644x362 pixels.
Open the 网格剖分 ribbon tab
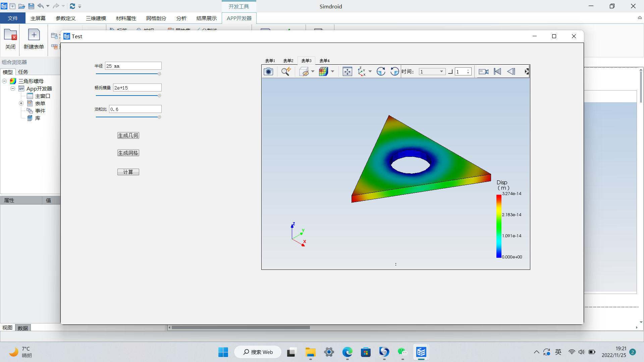(156, 18)
